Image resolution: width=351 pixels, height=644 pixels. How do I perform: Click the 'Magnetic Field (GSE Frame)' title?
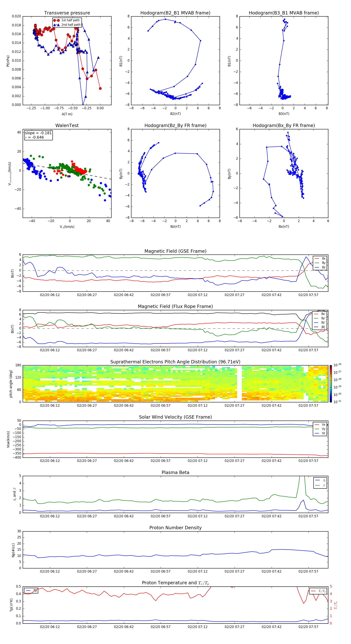(x=175, y=251)
